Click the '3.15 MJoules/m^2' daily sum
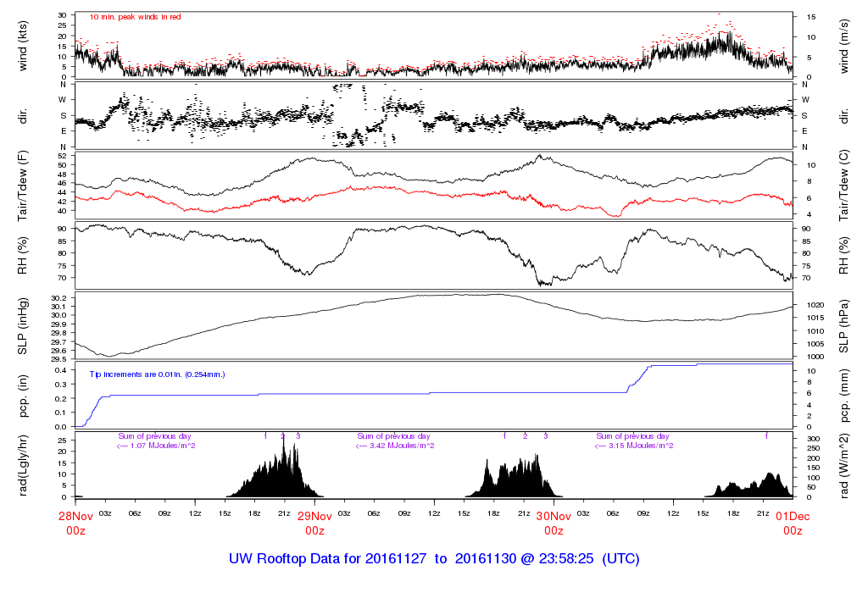The image size is (868, 593). (x=641, y=446)
